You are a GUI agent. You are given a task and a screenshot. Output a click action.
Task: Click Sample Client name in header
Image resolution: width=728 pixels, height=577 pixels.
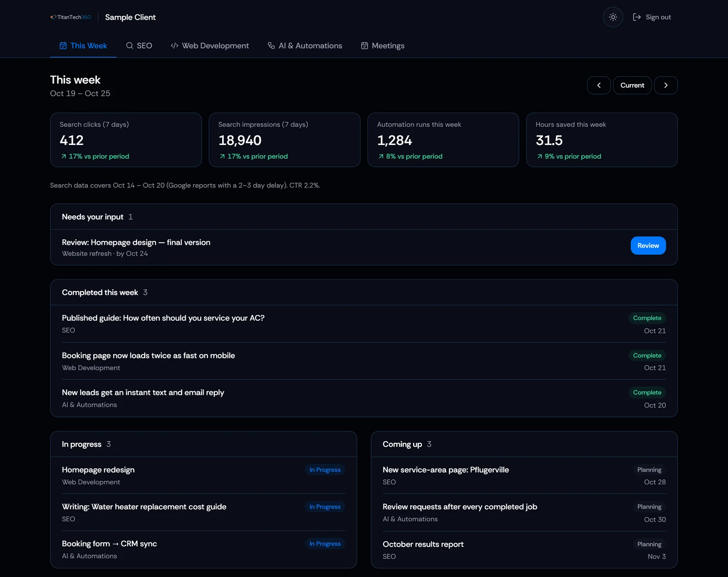131,17
